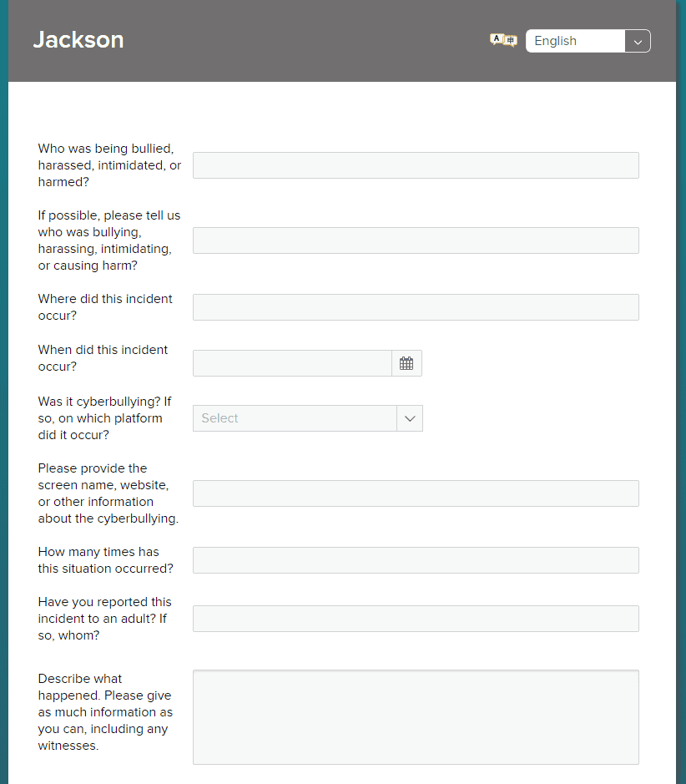Click the 'Describe what happened' label text
Screen dimensions: 686x784
104,712
